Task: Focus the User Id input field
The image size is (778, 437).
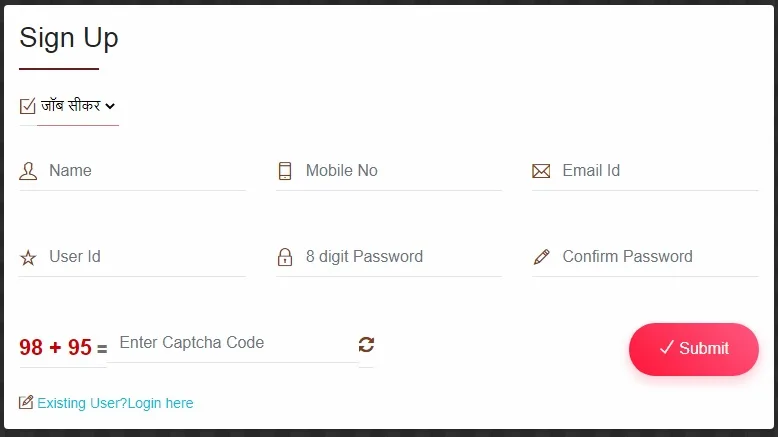Action: [x=147, y=256]
